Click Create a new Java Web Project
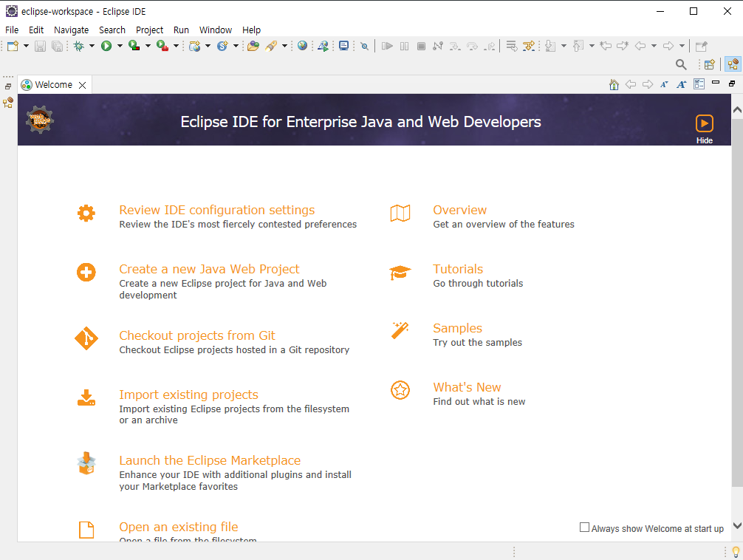The width and height of the screenshot is (743, 560). pos(209,270)
